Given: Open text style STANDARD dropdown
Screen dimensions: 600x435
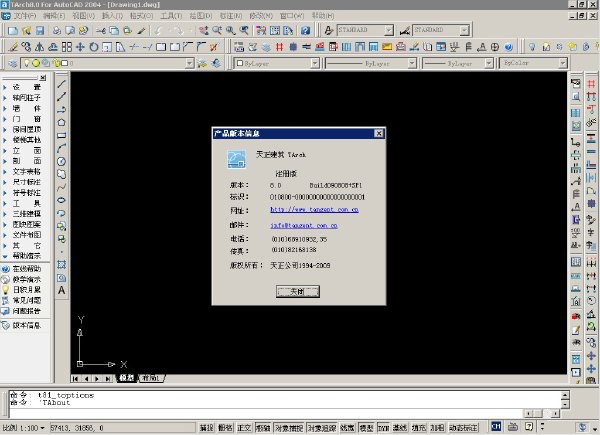Looking at the screenshot, I should pos(389,30).
